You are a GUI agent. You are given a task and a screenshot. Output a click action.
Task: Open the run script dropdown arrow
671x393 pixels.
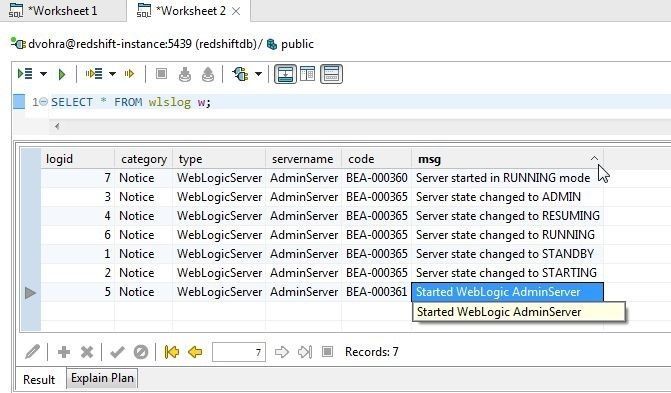click(44, 74)
